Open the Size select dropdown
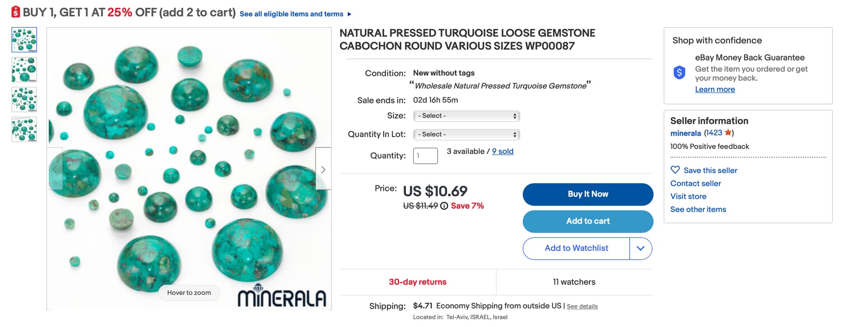Screen dimensions: 868x327 [467, 116]
